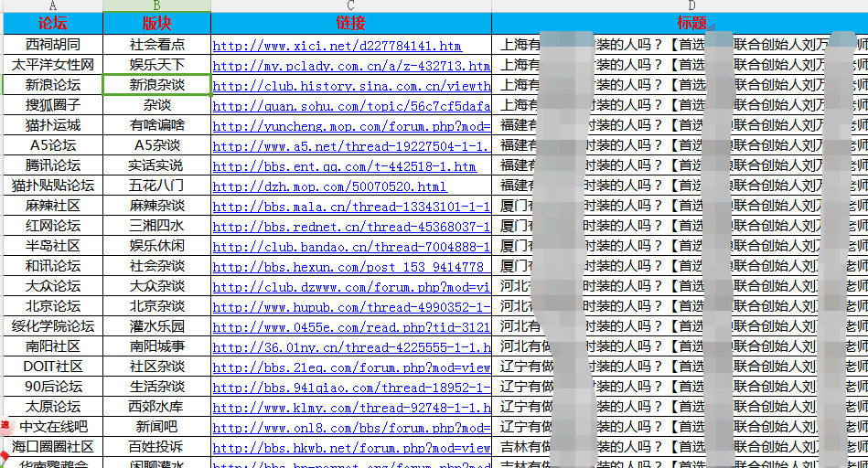Open the a5.net thread link
The height and width of the screenshot is (468, 868).
pos(351,146)
